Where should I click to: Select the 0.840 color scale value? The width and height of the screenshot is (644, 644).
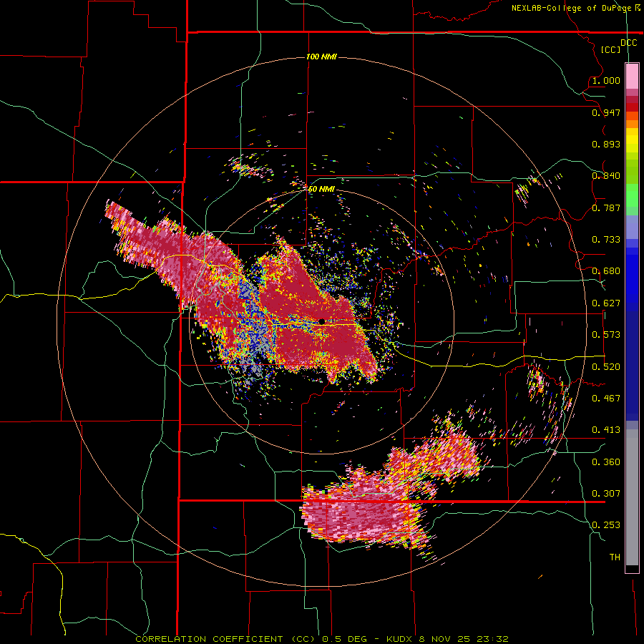tap(606, 176)
